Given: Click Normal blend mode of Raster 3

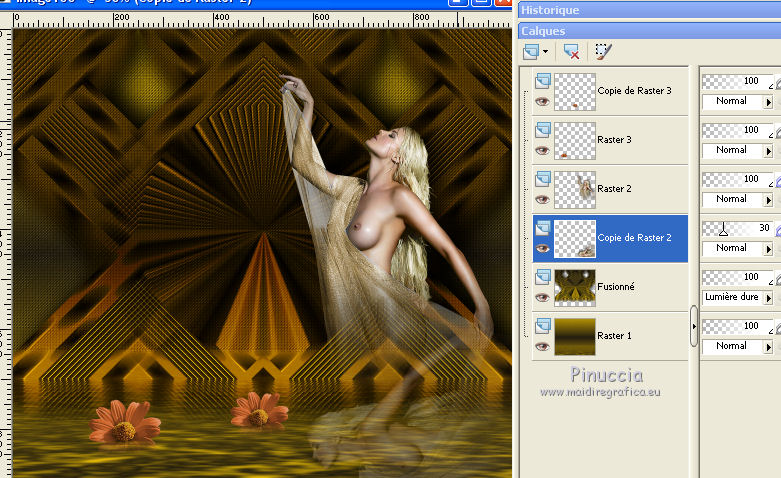Looking at the screenshot, I should [731, 150].
